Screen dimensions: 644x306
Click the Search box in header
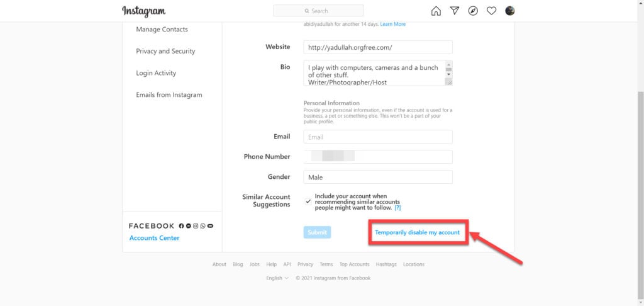[x=318, y=11]
